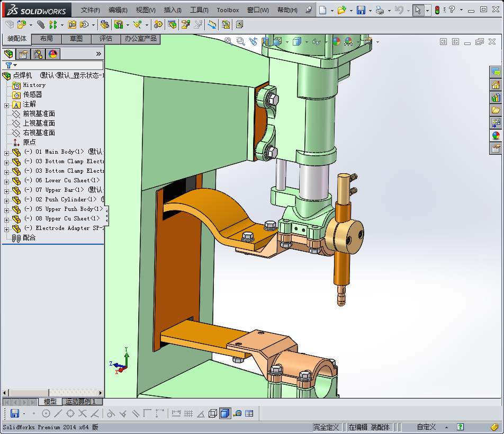Image resolution: width=504 pixels, height=434 pixels.
Task: Toggle the grid snap icon in bottom toolbar
Action: [188, 413]
